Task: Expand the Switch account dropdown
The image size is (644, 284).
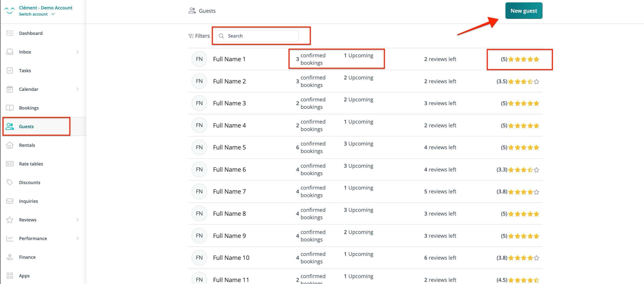Action: pyautogui.click(x=37, y=14)
